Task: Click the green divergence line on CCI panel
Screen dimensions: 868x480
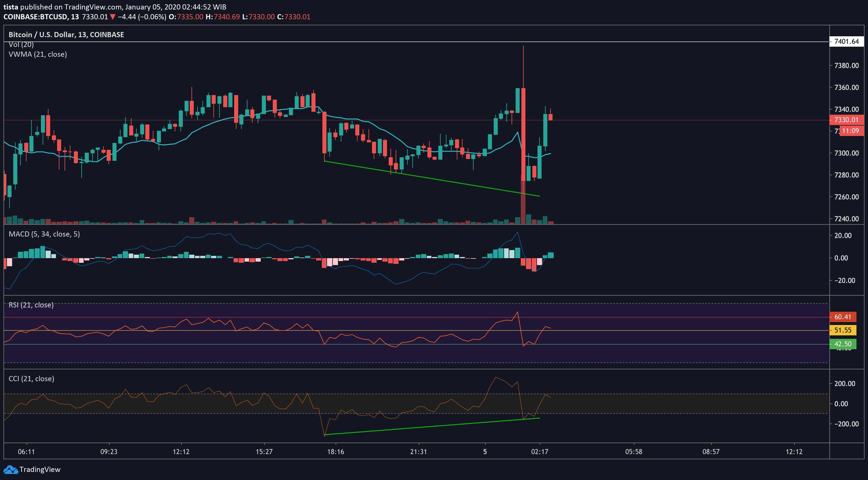Action: (x=431, y=426)
